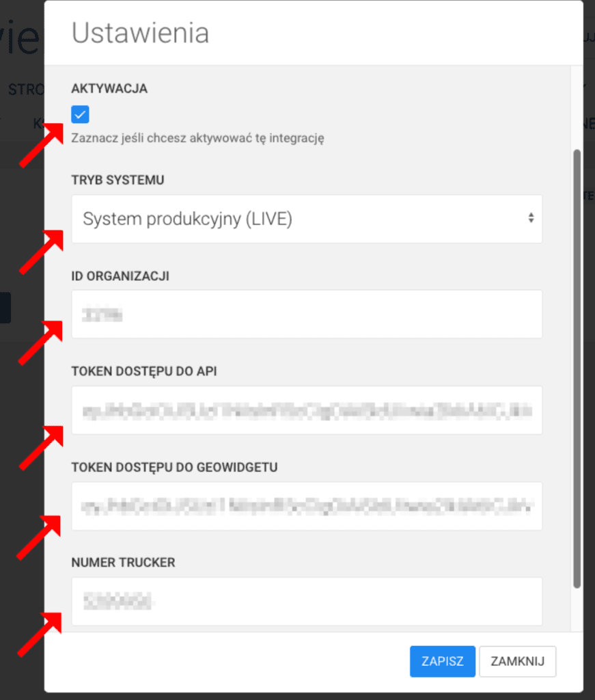Select the Token dostępu do Geowidgetu field
Screen dimensions: 595x700
pyautogui.click(x=307, y=507)
